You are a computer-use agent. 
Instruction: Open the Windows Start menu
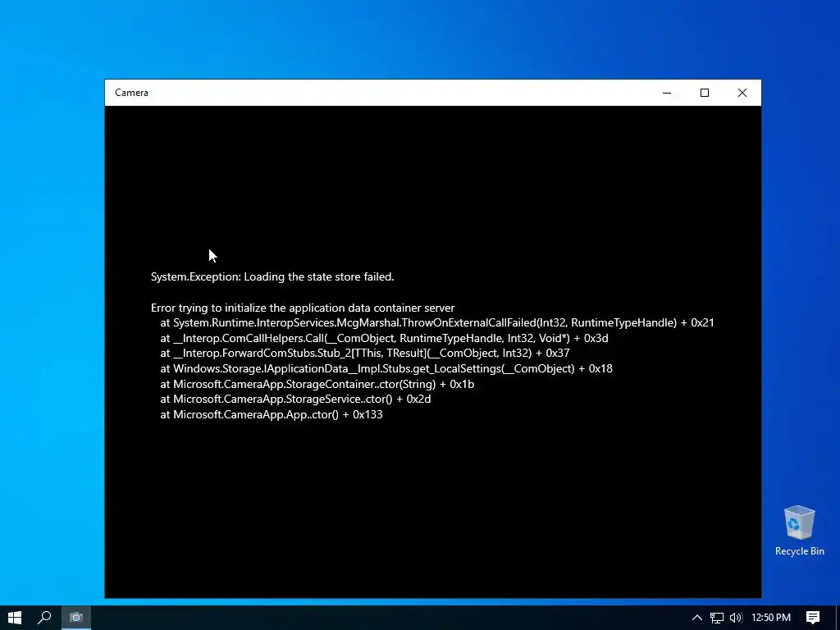[15, 618]
